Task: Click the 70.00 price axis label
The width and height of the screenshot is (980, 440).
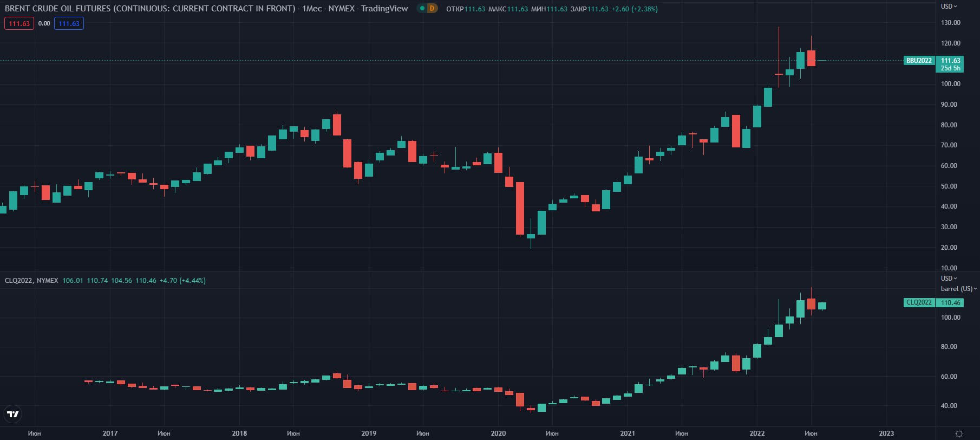Action: (x=951, y=145)
